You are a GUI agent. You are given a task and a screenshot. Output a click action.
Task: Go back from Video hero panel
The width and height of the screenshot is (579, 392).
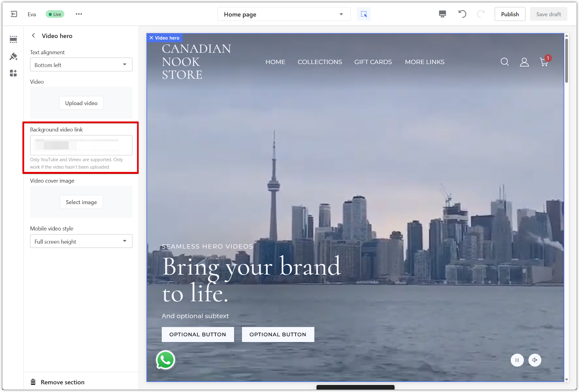click(34, 35)
